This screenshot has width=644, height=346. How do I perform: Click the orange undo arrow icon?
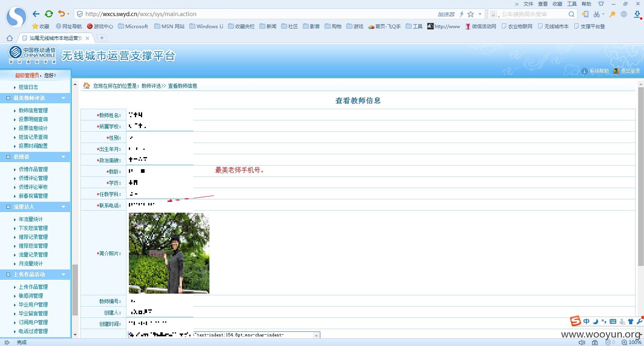[x=61, y=14]
